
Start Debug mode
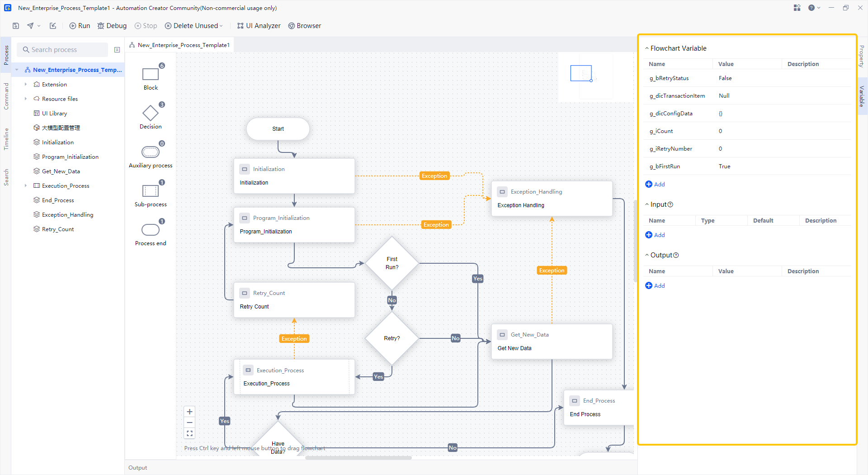click(112, 26)
